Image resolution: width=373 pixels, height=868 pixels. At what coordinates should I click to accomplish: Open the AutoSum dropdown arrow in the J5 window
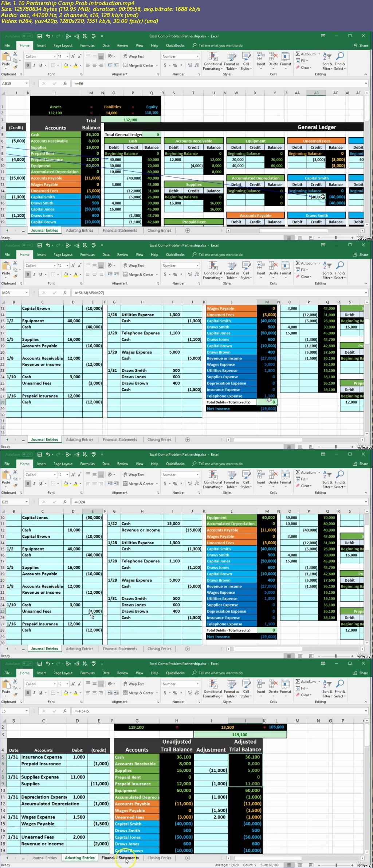point(319,681)
